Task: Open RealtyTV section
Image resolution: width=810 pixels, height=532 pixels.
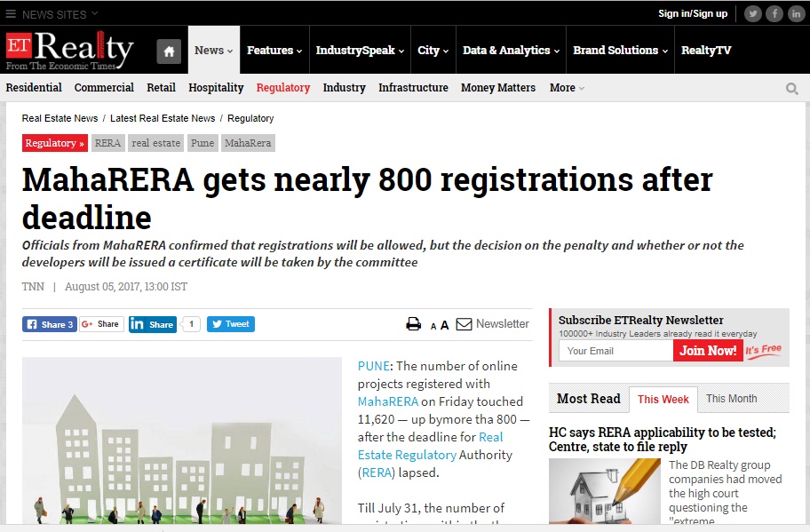Action: coord(706,50)
